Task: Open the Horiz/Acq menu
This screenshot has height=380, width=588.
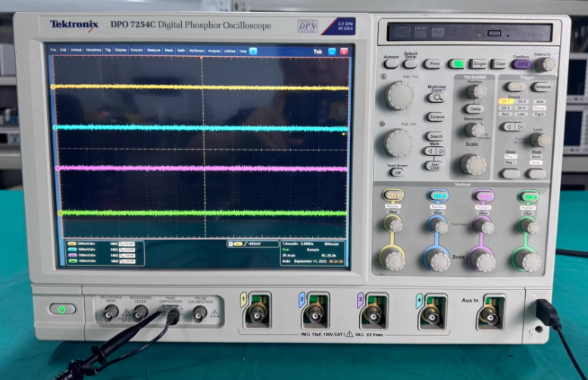Action: pyautogui.click(x=93, y=50)
